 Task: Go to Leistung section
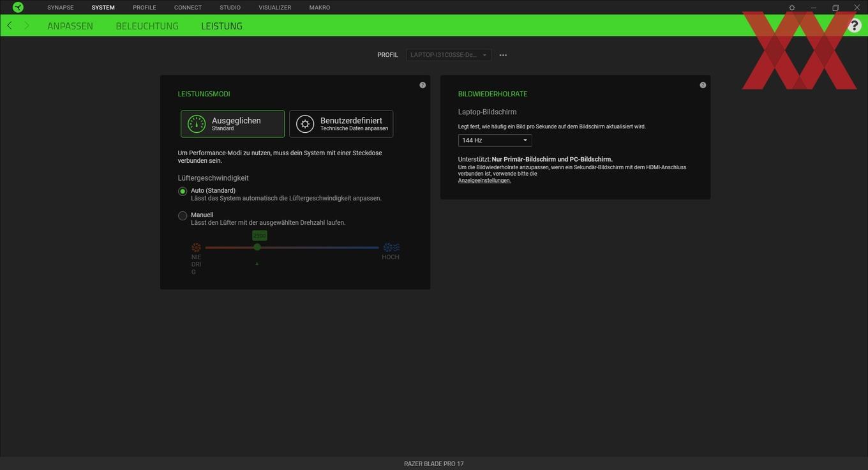click(221, 26)
